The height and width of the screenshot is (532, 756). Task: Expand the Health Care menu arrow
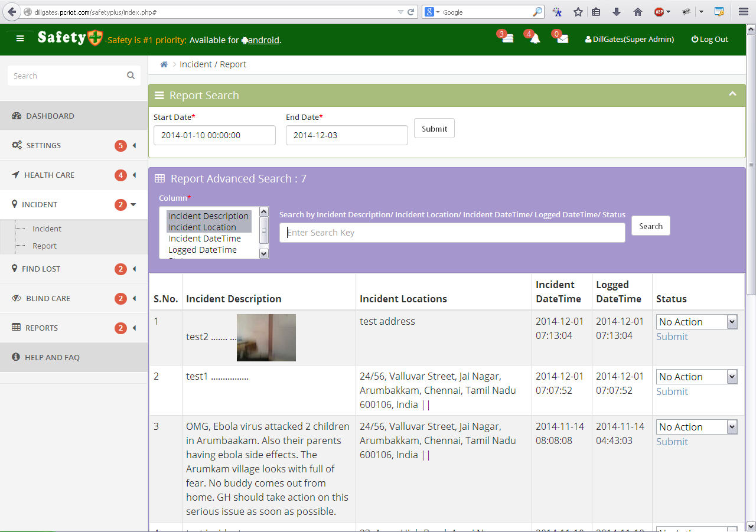pyautogui.click(x=134, y=175)
